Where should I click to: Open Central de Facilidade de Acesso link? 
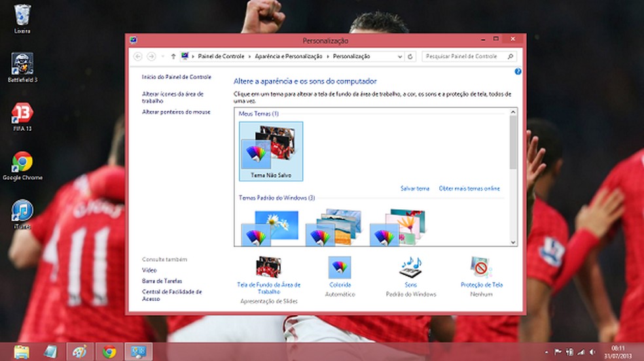tap(171, 295)
